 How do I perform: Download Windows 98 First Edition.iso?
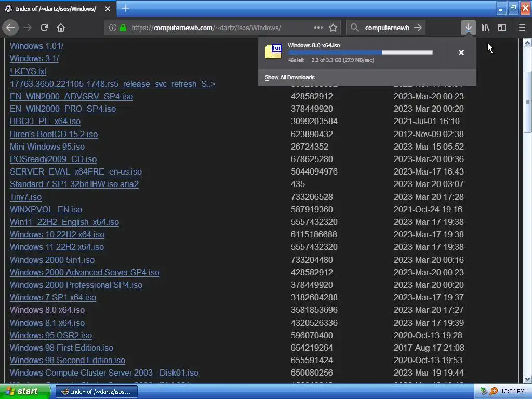pyautogui.click(x=61, y=348)
